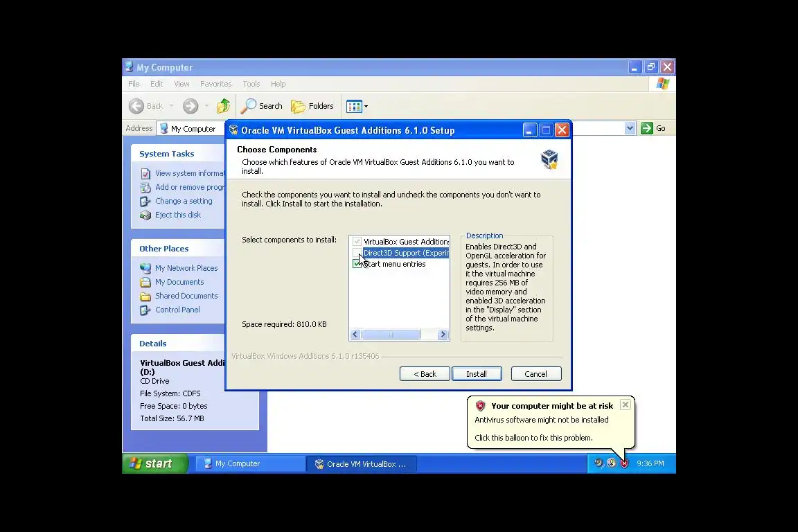Click the second system tray icon
This screenshot has width=798, height=532.
pos(612,463)
